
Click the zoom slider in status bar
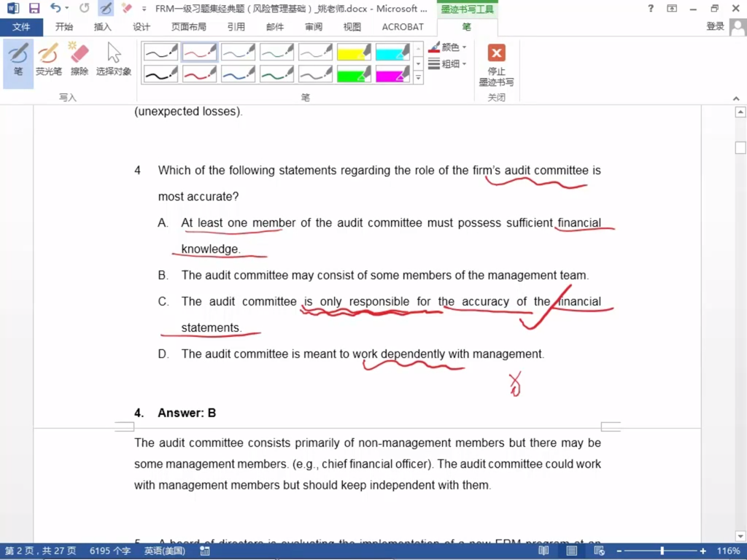[662, 551]
